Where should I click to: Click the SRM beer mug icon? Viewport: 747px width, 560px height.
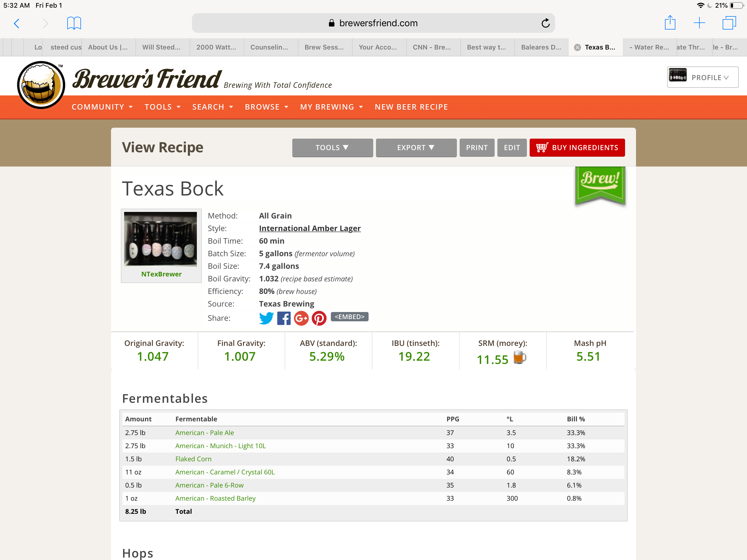520,357
